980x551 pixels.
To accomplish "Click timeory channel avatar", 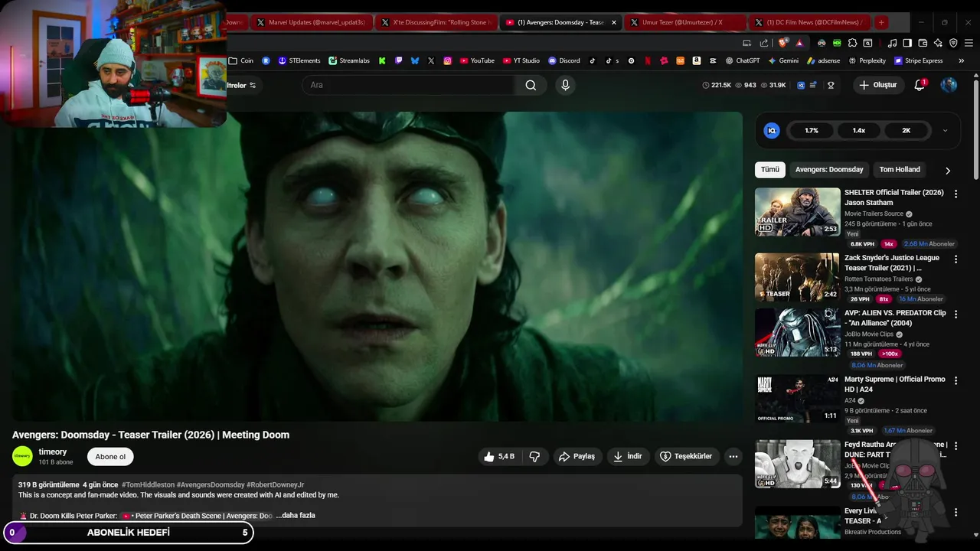I will click(x=22, y=456).
